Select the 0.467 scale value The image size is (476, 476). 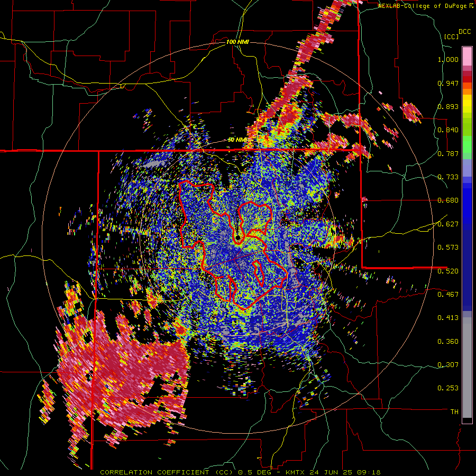tap(448, 294)
